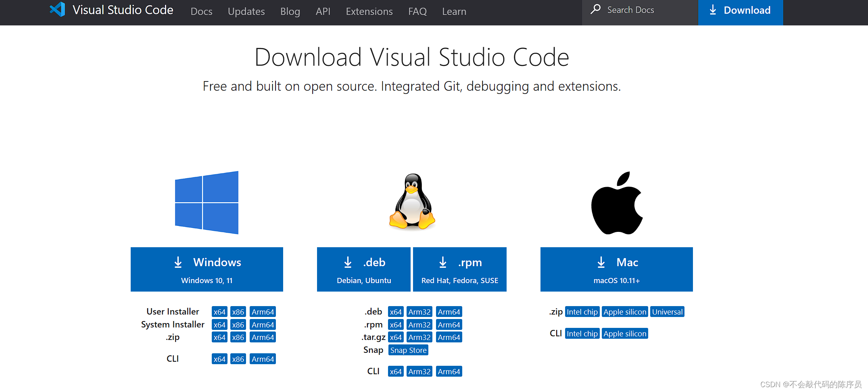Open the Snap Store link
Viewport: 868px width, 392px height.
click(x=408, y=350)
